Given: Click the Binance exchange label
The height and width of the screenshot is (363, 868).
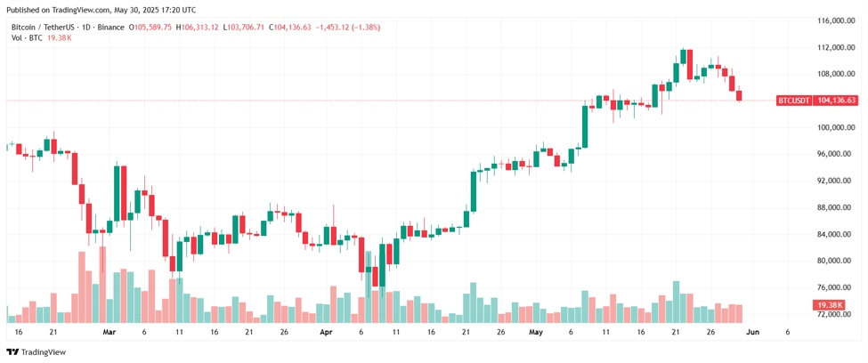Looking at the screenshot, I should (x=110, y=27).
